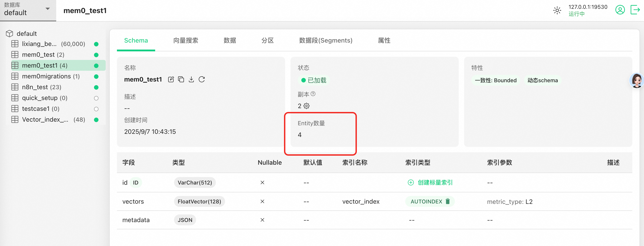Select the default database cube icon
The width and height of the screenshot is (644, 246).
pos(9,34)
